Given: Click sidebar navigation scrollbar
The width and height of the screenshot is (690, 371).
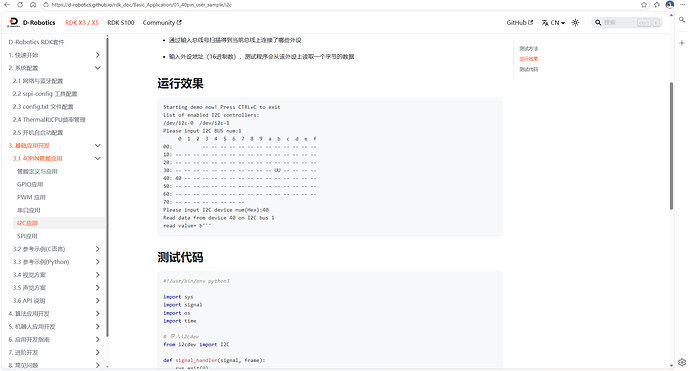Looking at the screenshot, I should tap(107, 187).
